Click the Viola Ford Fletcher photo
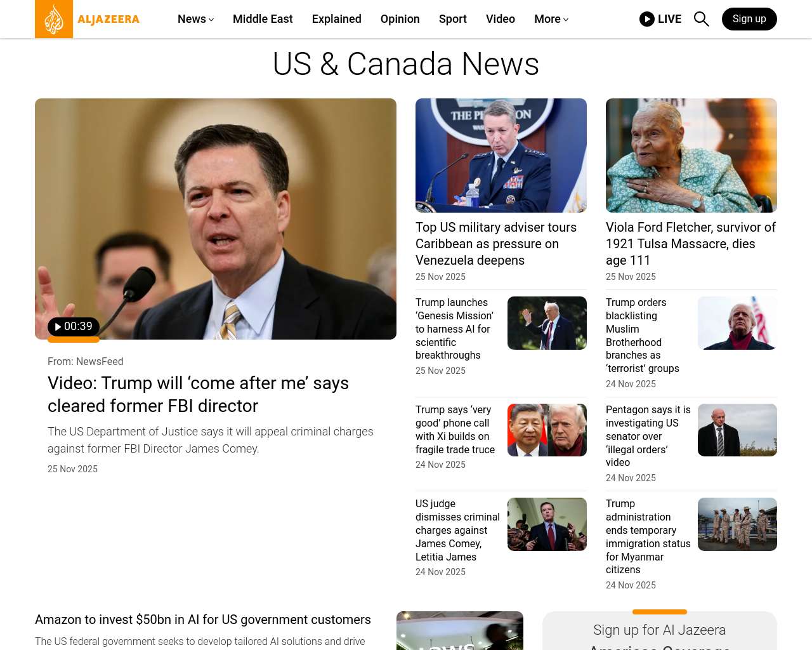 691,156
